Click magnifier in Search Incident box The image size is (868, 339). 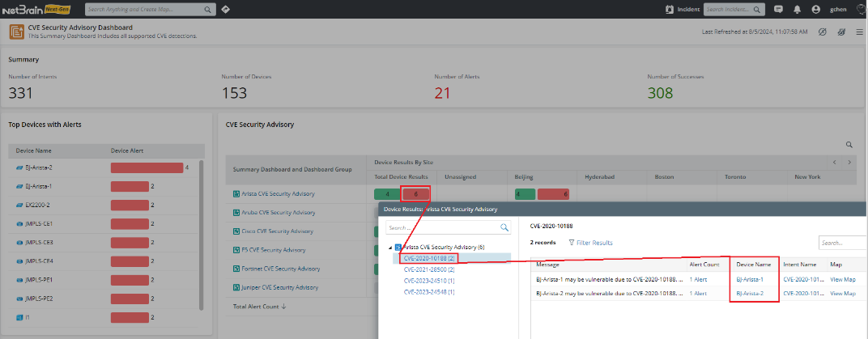tap(757, 10)
